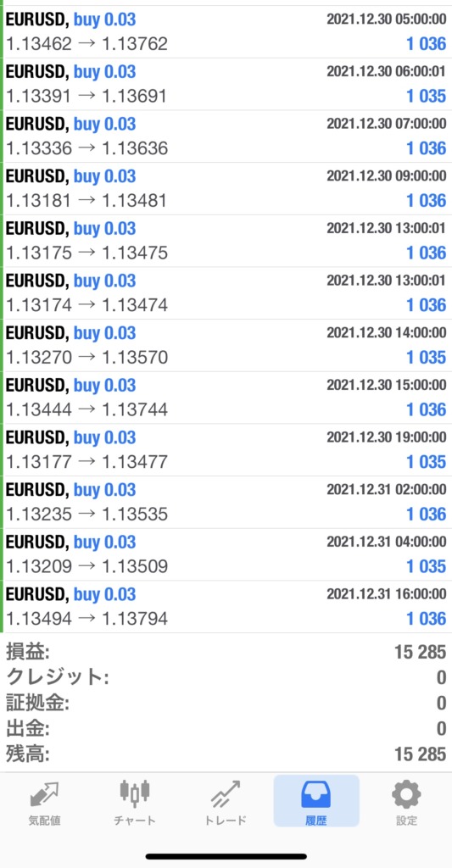Open trade with prices 1.13175 → 1.13475
Viewport: 452px width, 868px height.
coord(226,241)
